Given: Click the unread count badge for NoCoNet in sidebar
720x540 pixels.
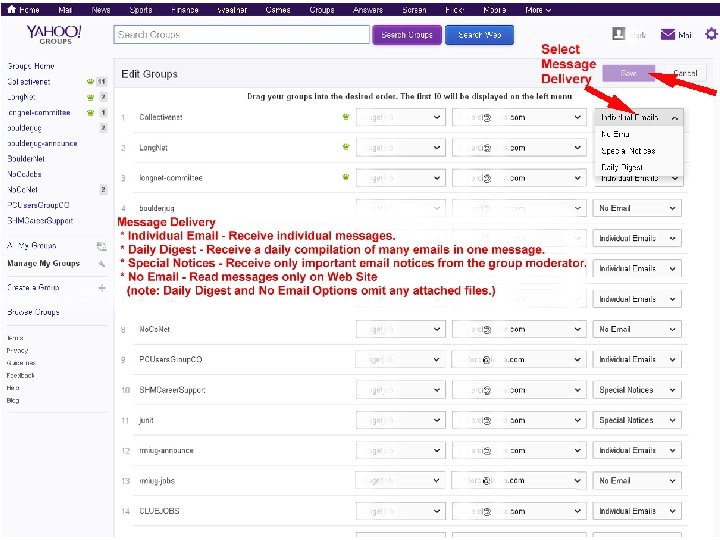Looking at the screenshot, I should tap(103, 189).
